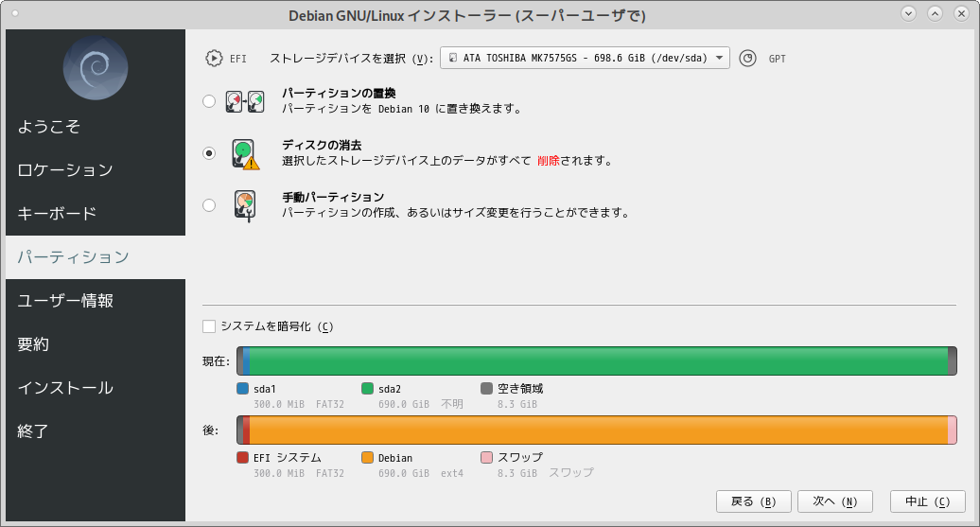980x527 pixels.
Task: Click the window menu dot in titlebar
Action: (x=15, y=14)
